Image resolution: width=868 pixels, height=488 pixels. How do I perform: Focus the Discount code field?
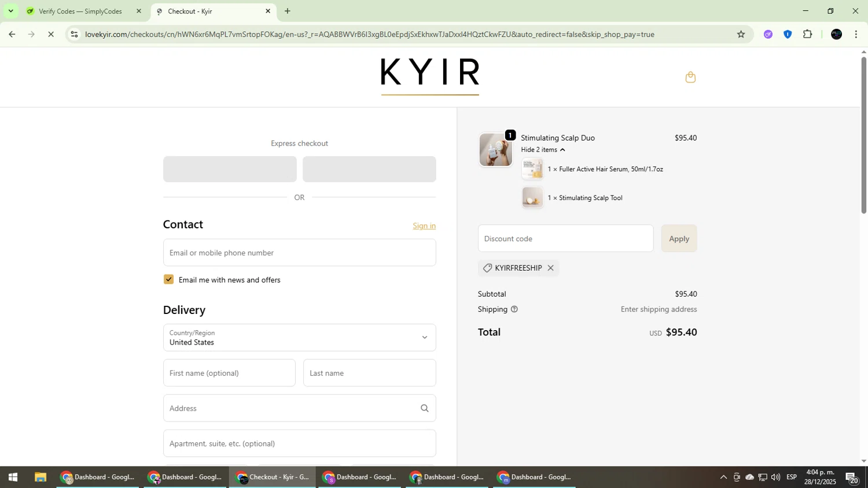click(565, 238)
